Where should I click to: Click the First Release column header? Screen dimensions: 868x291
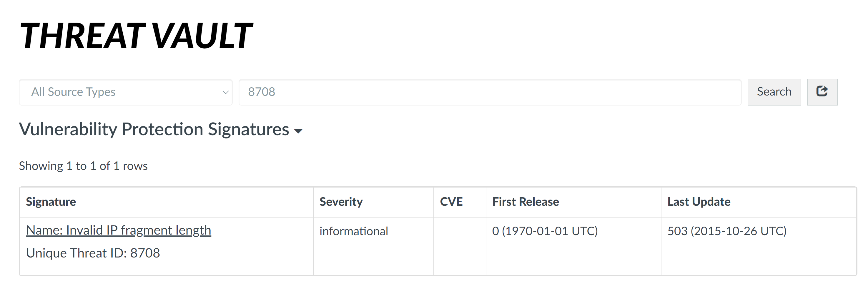(525, 202)
